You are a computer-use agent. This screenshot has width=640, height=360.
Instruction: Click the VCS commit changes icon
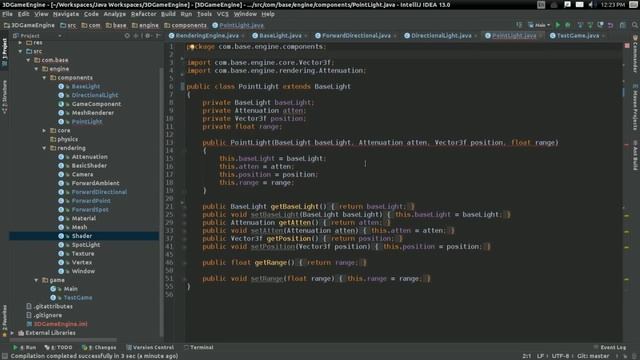[590, 25]
